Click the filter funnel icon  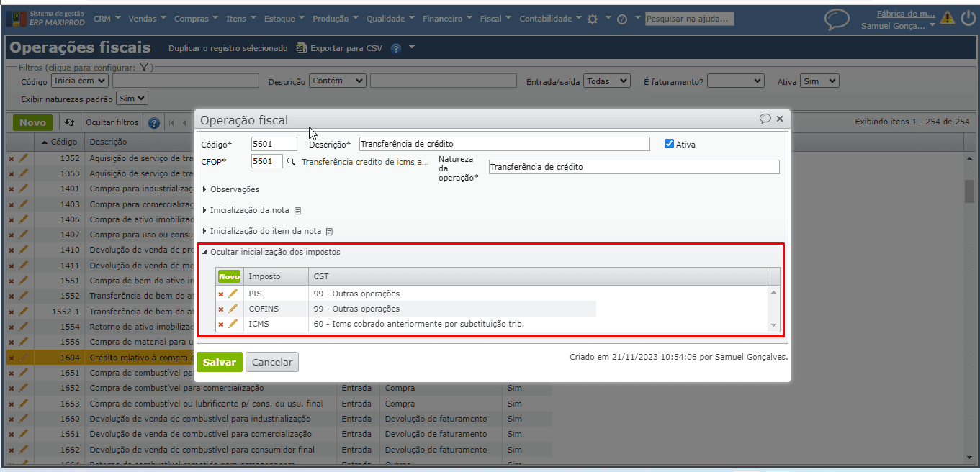(144, 68)
